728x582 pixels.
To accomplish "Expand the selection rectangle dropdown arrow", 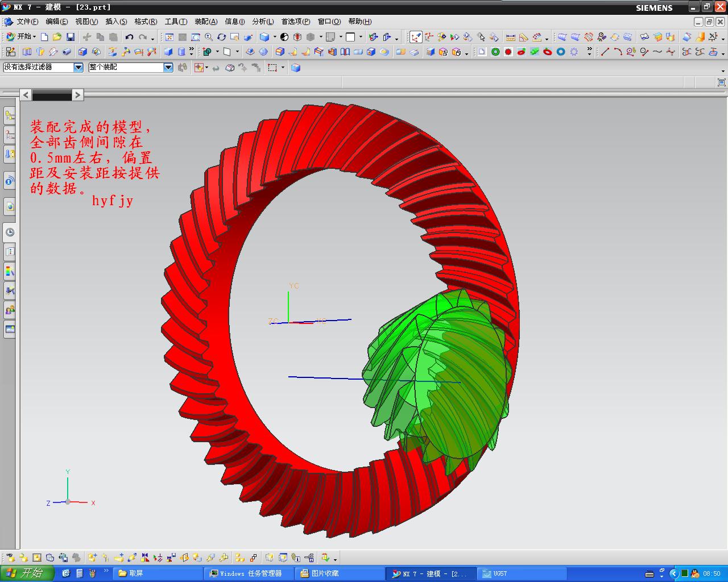I will (283, 68).
